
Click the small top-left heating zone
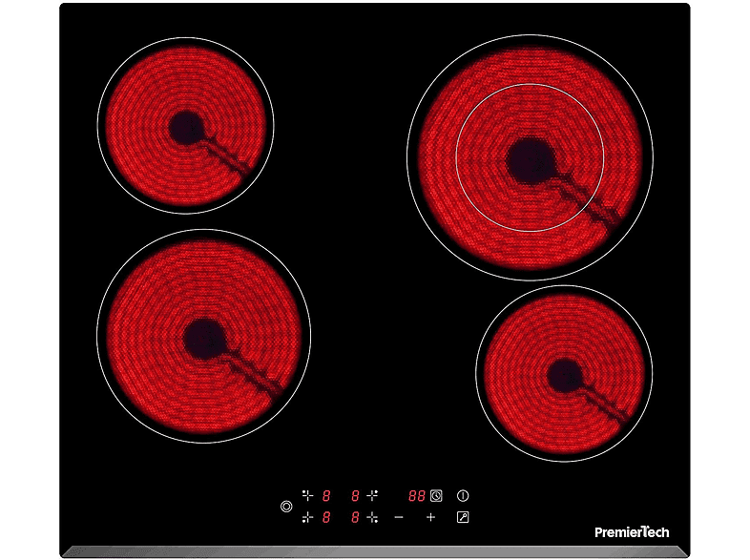click(x=185, y=126)
